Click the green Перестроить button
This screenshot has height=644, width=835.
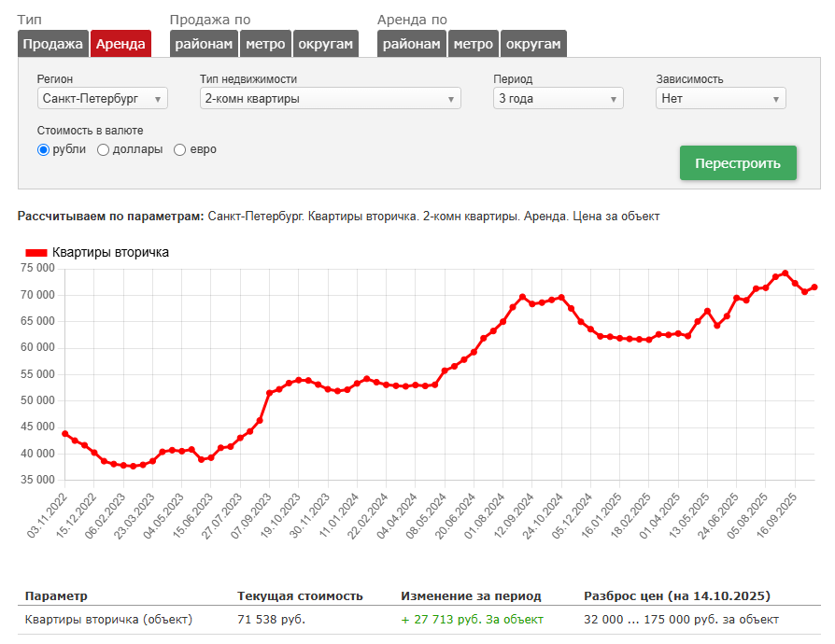pyautogui.click(x=737, y=163)
